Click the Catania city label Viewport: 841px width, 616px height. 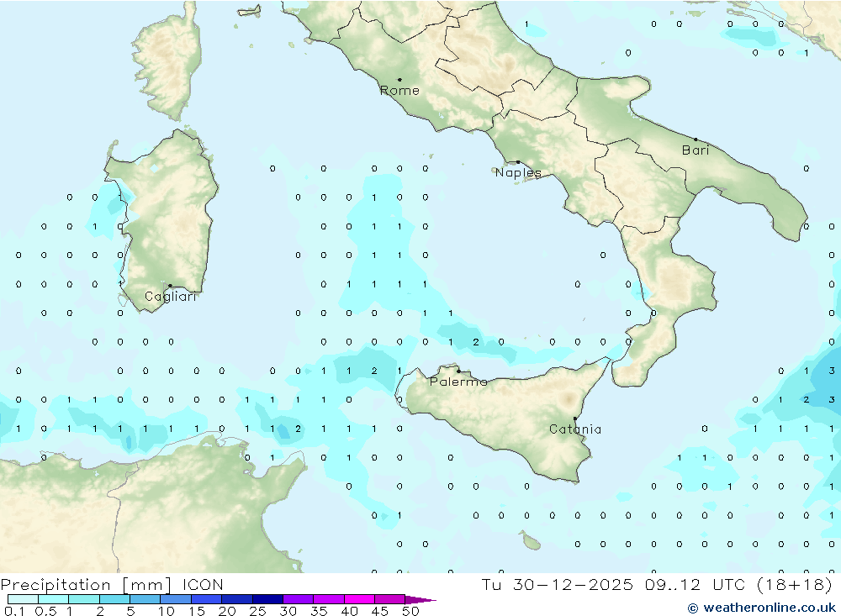(x=575, y=429)
